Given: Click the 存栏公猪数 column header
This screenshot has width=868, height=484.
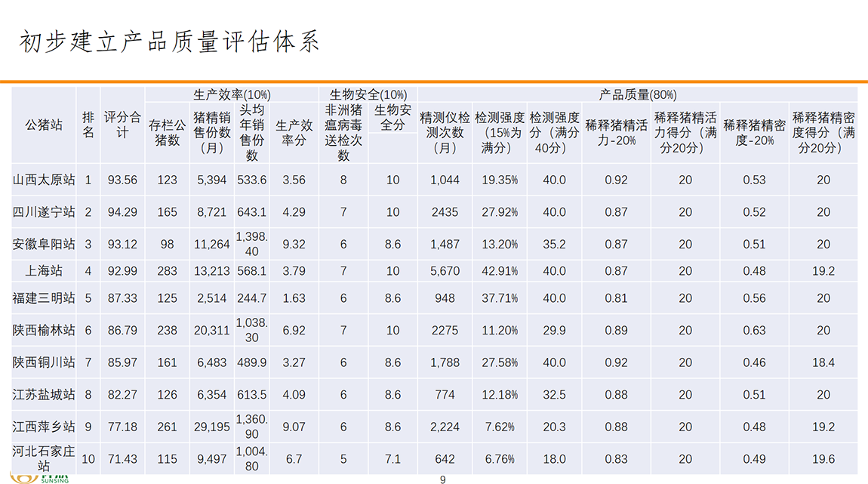Looking at the screenshot, I should pos(167,132).
